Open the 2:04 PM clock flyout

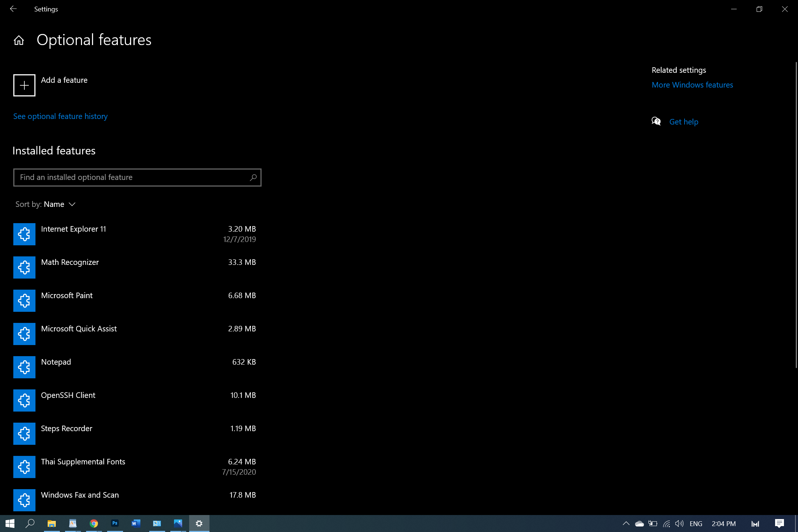[x=724, y=524]
